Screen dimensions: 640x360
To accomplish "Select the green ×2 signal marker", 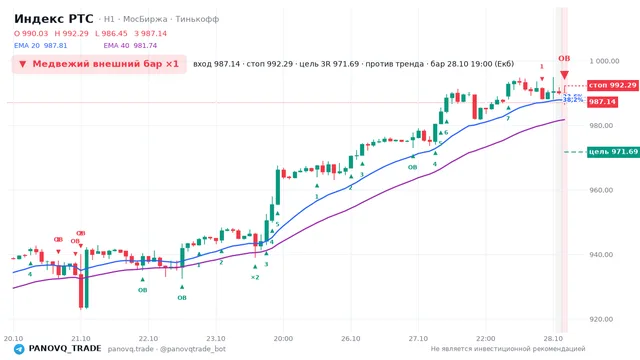I will tap(255, 277).
